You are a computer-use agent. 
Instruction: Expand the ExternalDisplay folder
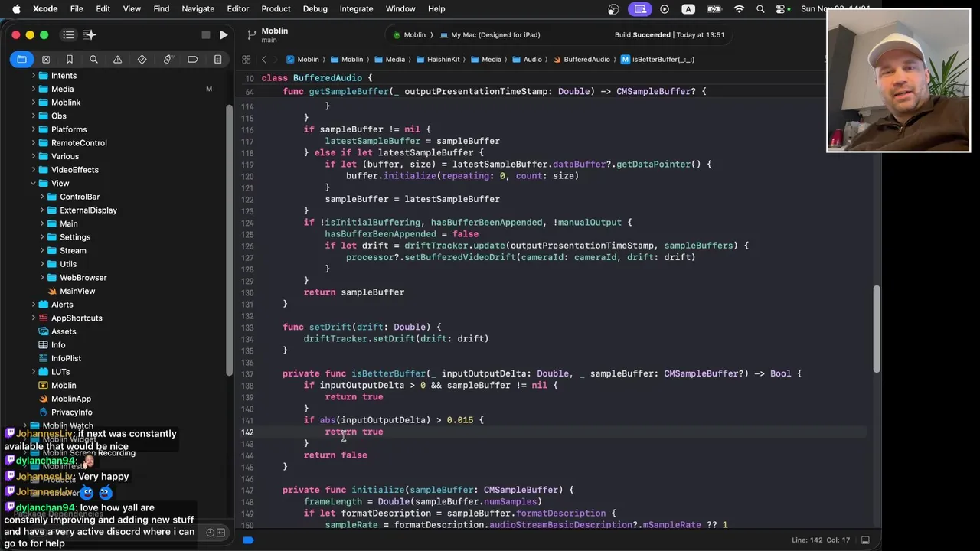pos(42,210)
